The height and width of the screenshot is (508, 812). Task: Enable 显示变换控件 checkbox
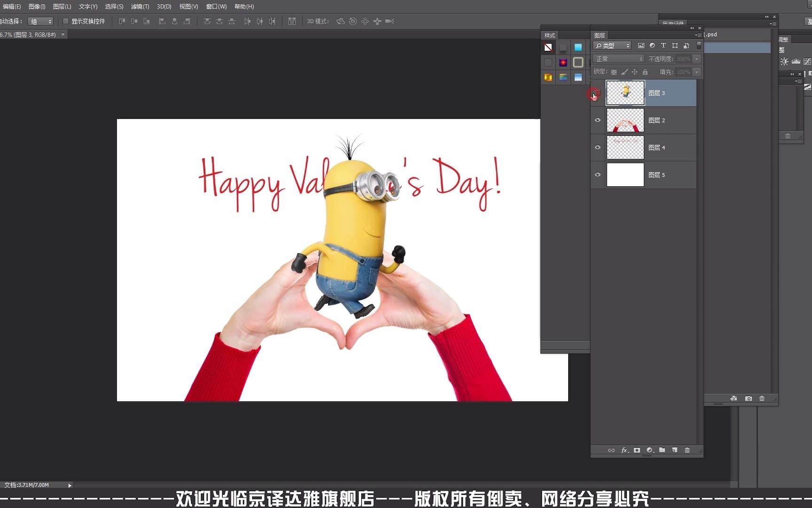point(66,21)
